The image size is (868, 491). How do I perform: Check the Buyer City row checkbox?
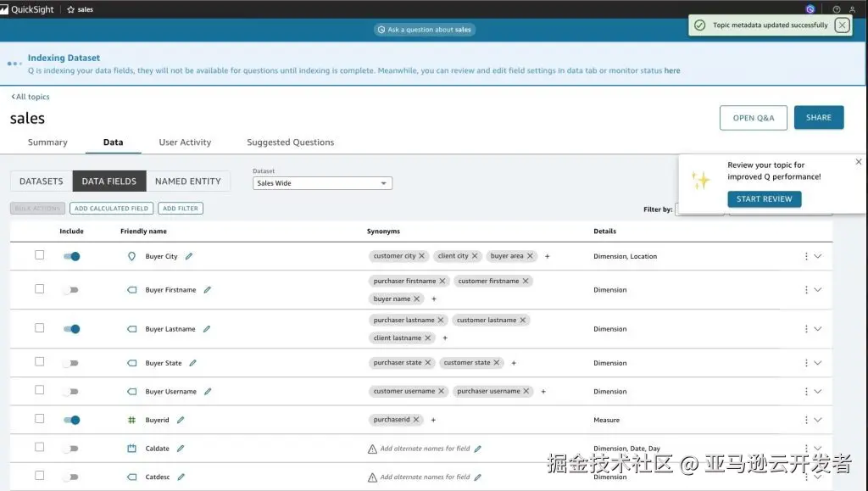(39, 255)
